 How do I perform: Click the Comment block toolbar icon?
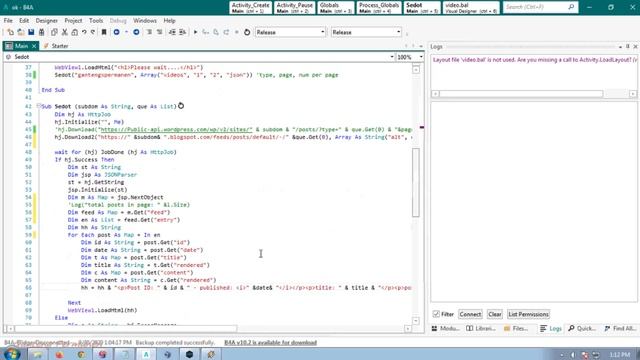tap(149, 32)
